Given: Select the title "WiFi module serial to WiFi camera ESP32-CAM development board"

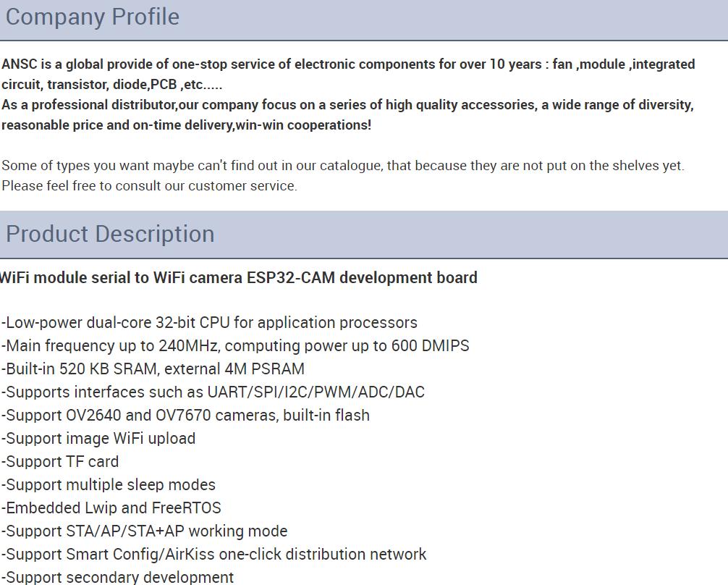Looking at the screenshot, I should click(x=239, y=278).
